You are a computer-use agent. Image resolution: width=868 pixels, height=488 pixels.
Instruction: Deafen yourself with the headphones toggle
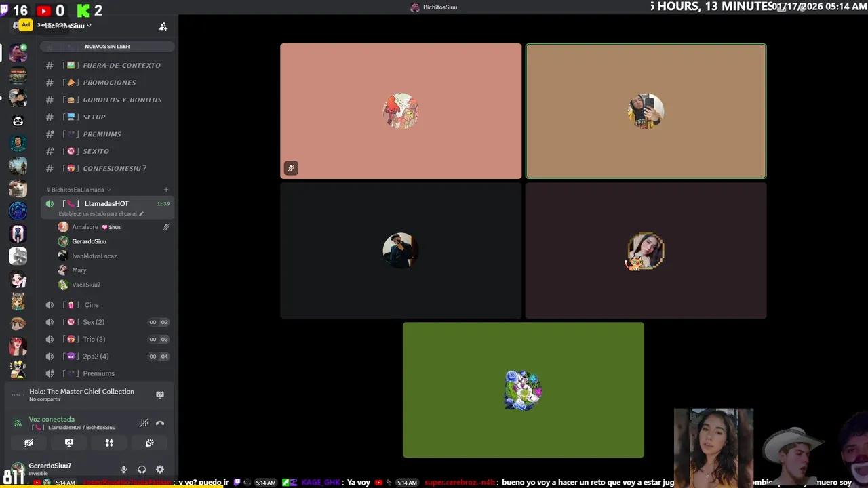point(141,469)
